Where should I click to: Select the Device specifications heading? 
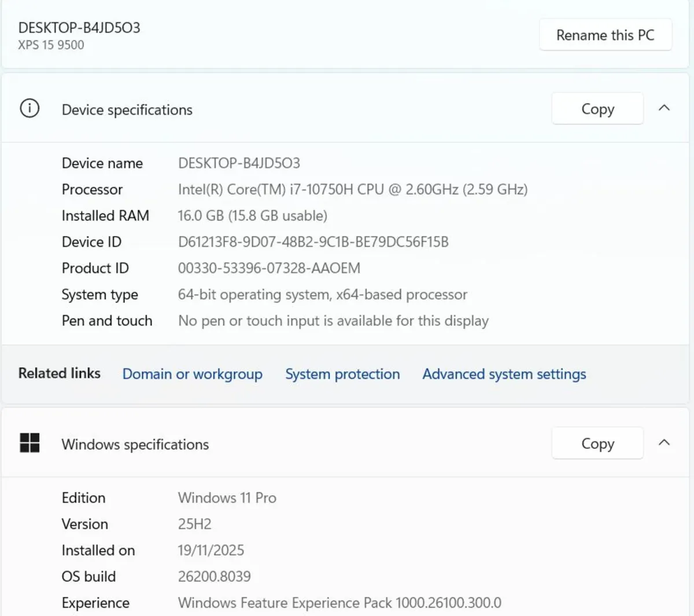[127, 110]
